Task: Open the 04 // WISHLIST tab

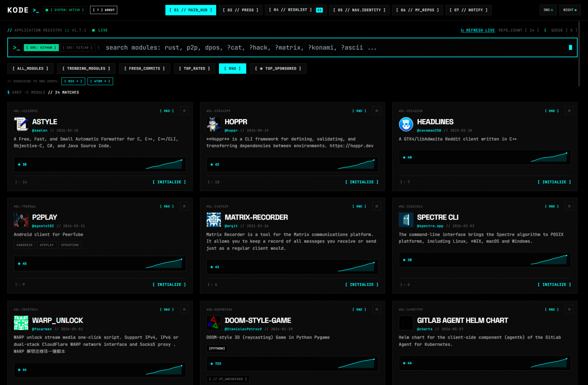Action: (x=296, y=10)
